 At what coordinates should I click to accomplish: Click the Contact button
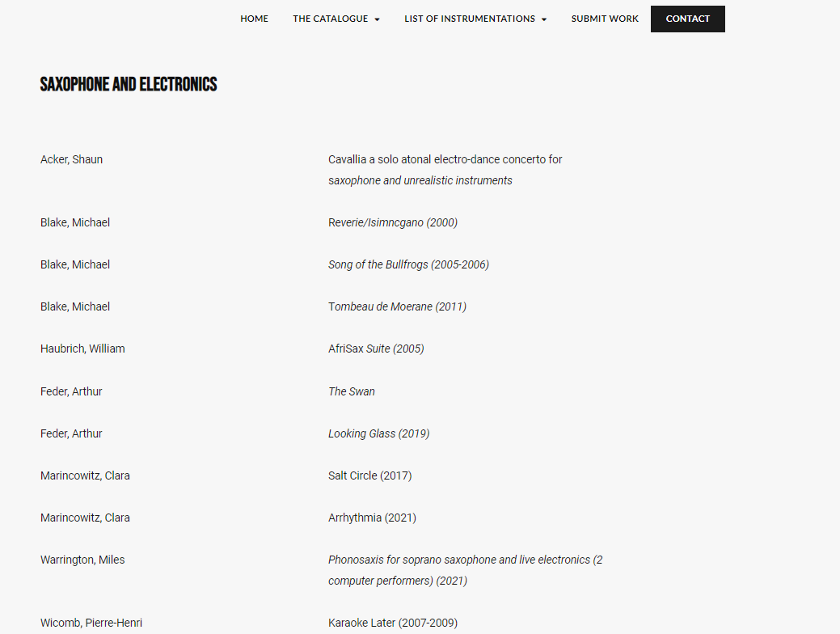pos(687,19)
